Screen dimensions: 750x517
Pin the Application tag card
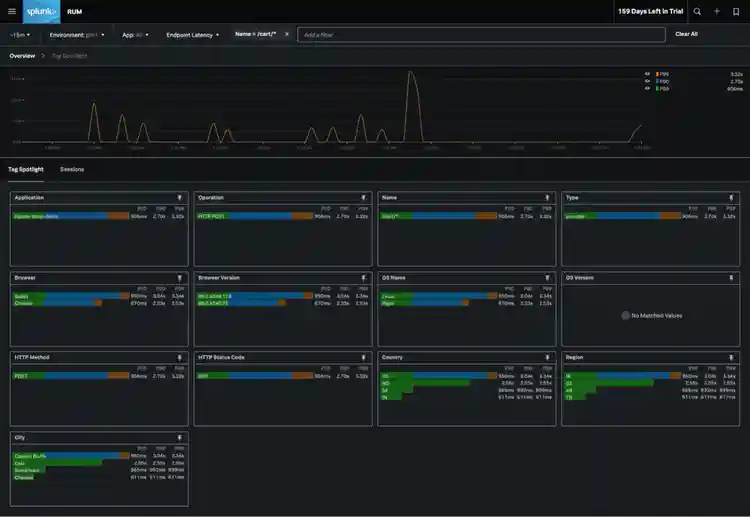point(180,198)
